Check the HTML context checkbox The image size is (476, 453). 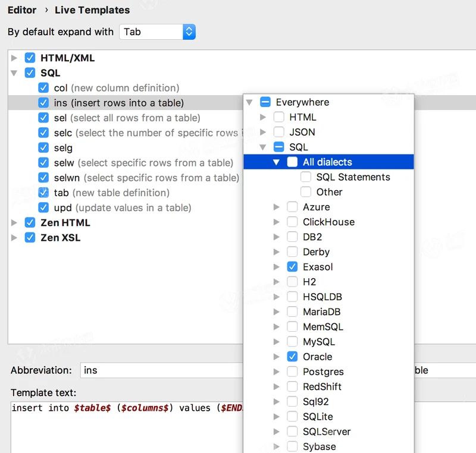[x=279, y=117]
